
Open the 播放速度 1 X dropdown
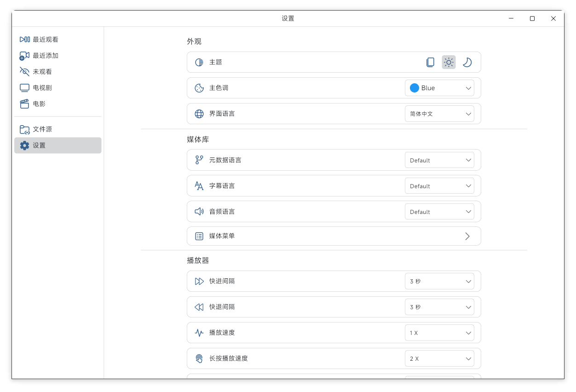click(439, 333)
